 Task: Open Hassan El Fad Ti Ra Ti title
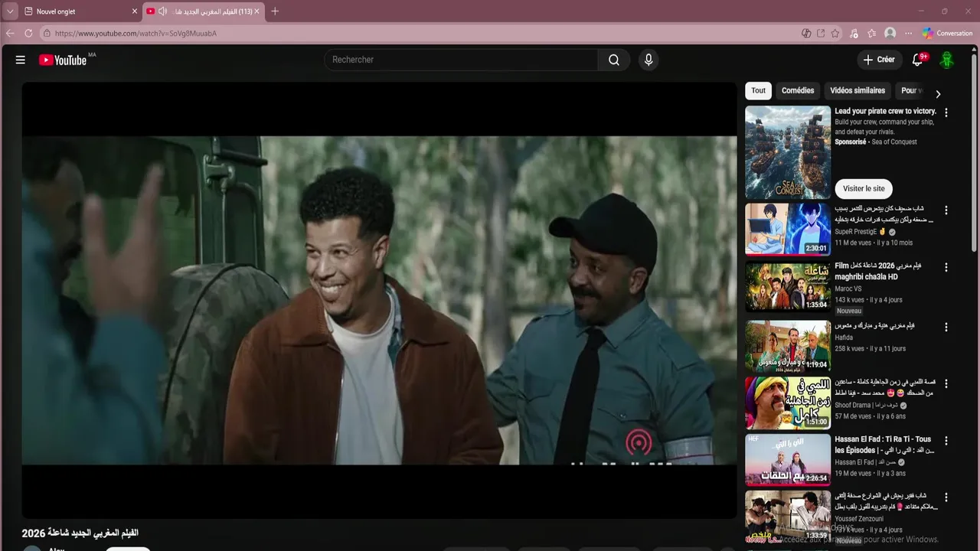[x=884, y=445]
